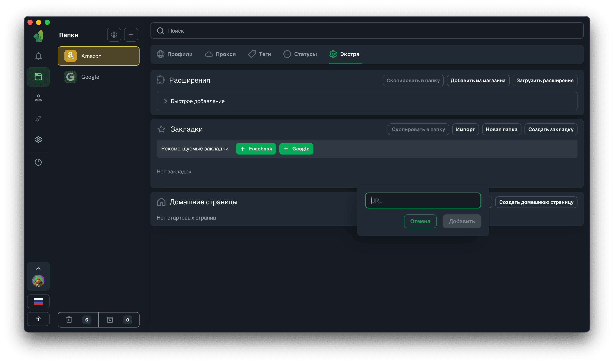The width and height of the screenshot is (614, 364).
Task: Add recommended Facebook bookmark
Action: [256, 149]
